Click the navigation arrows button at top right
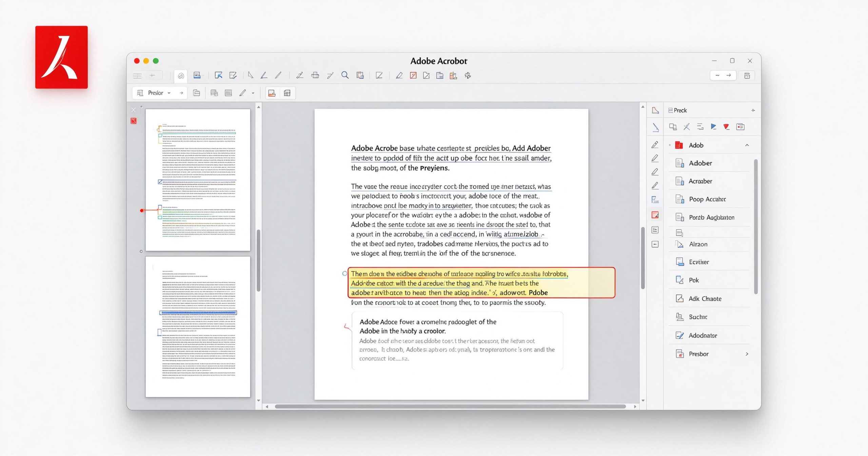Viewport: 868px width, 456px height. pyautogui.click(x=723, y=75)
